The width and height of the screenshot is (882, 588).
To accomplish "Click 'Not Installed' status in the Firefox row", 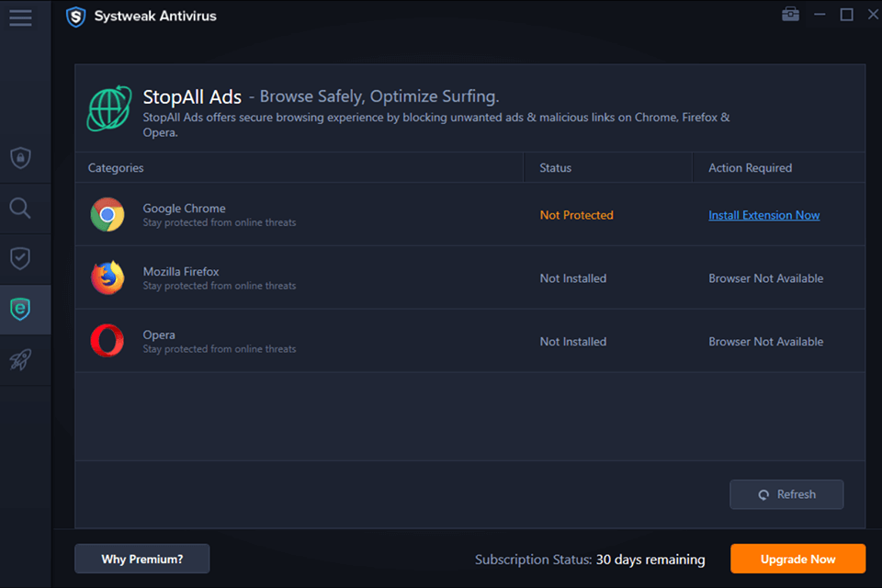I will [x=573, y=278].
